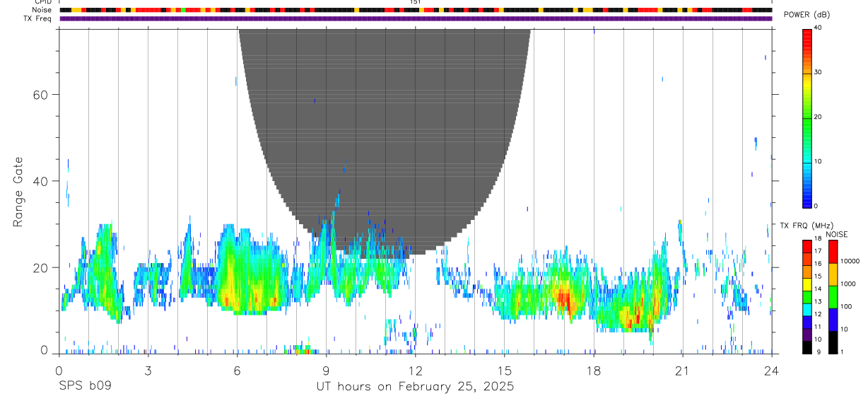Click the 14 tick on TX FRQ legend
868x401 pixels.
coord(818,289)
